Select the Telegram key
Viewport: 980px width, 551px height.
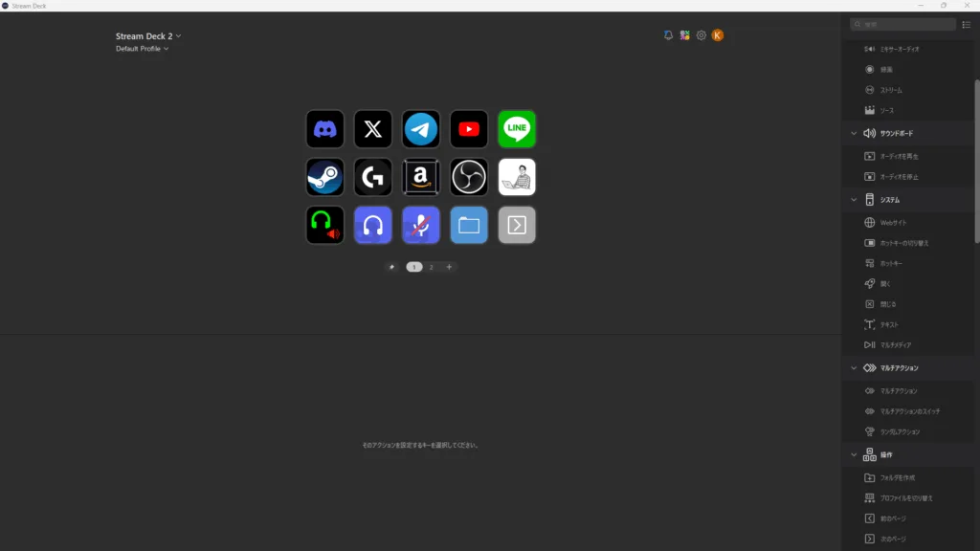click(x=421, y=129)
